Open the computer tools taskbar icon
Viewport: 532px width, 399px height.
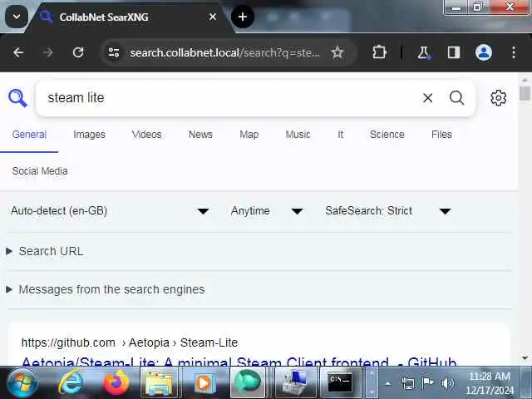294,382
